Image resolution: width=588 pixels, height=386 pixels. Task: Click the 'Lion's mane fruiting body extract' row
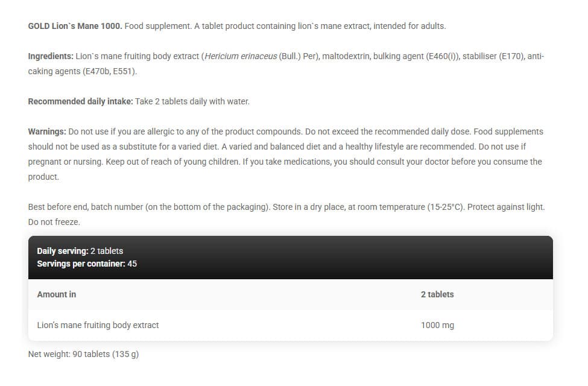coord(291,325)
